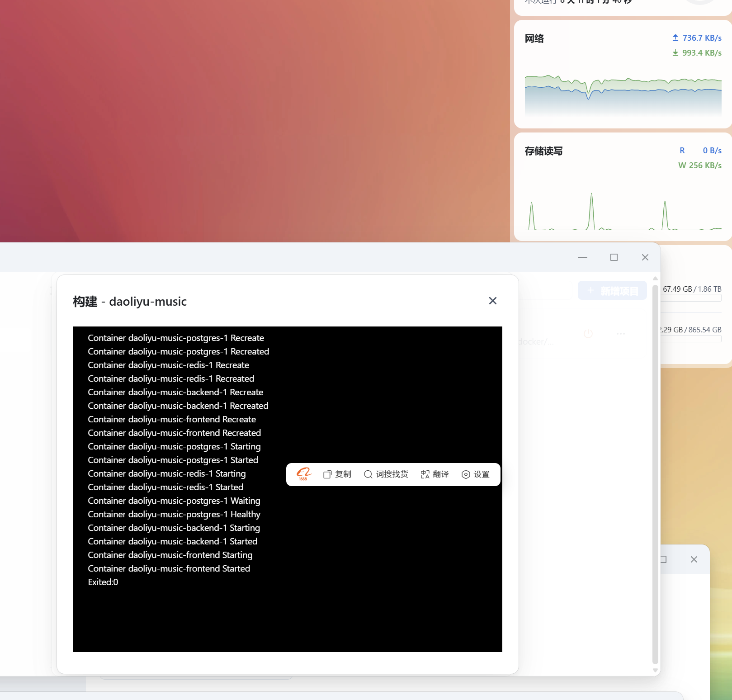The height and width of the screenshot is (700, 732).
Task: Click the 新增项目 add project button
Action: (612, 290)
